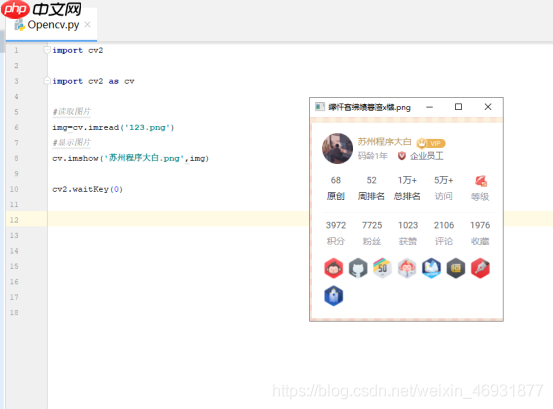The width and height of the screenshot is (553, 409).
Task: Click the 7725 粉丝 count
Action: [x=372, y=233]
